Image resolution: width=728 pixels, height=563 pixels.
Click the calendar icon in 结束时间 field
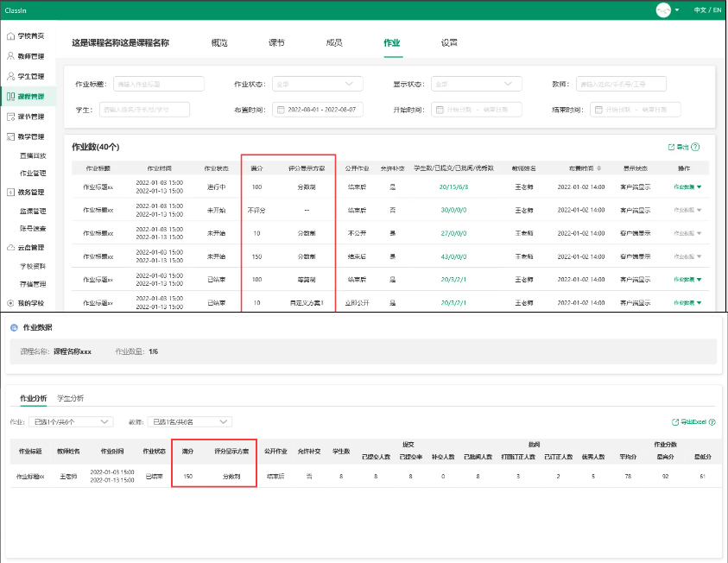coord(598,110)
